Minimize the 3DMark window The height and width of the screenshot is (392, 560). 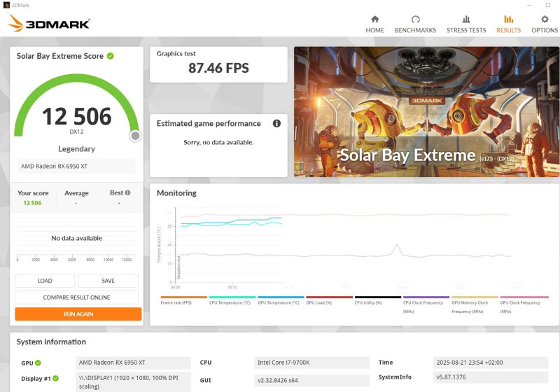[x=529, y=5]
